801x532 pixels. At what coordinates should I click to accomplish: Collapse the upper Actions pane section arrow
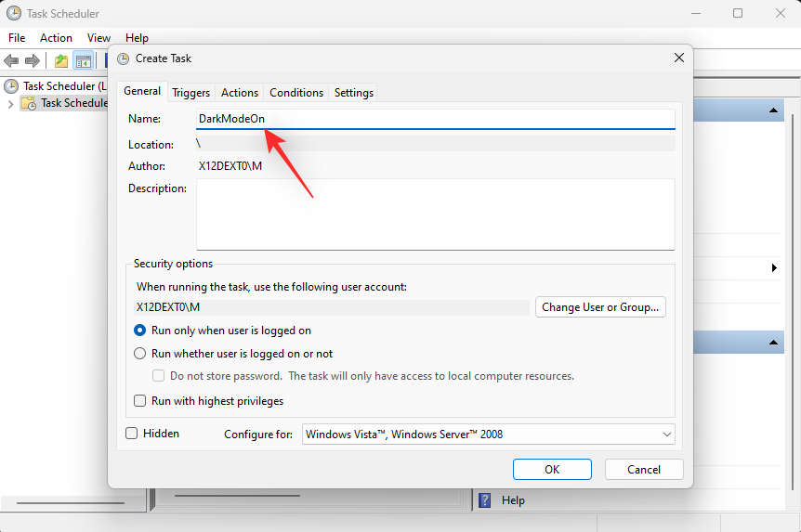click(x=773, y=110)
